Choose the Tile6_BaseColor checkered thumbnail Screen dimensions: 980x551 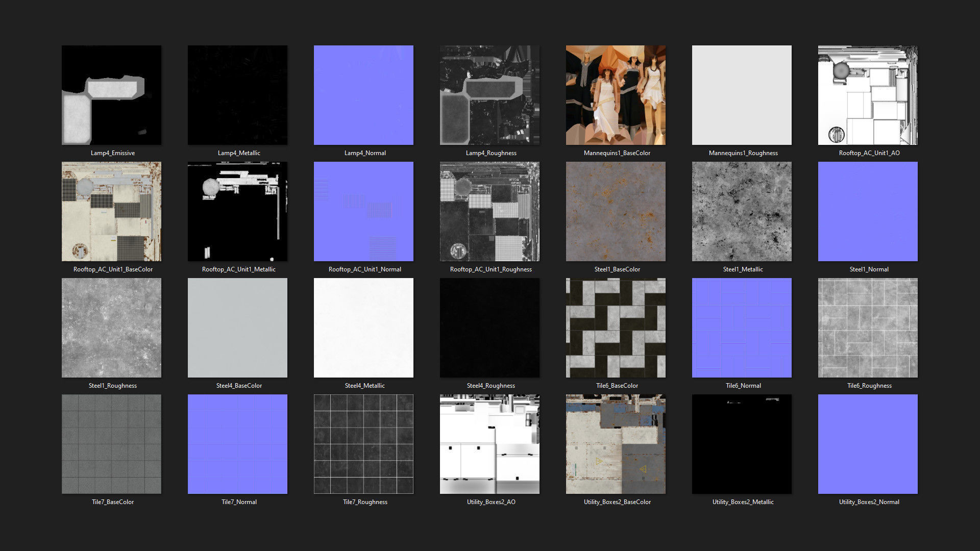616,328
